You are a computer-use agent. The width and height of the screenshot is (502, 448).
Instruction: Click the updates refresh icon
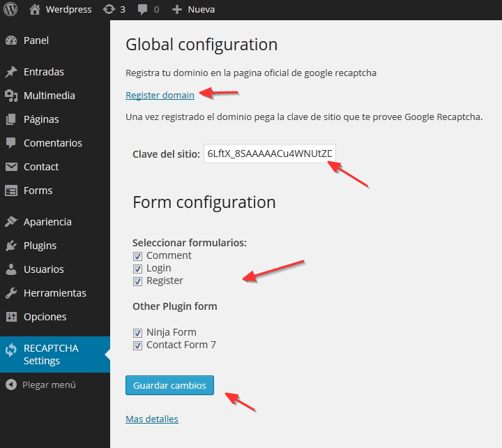109,10
